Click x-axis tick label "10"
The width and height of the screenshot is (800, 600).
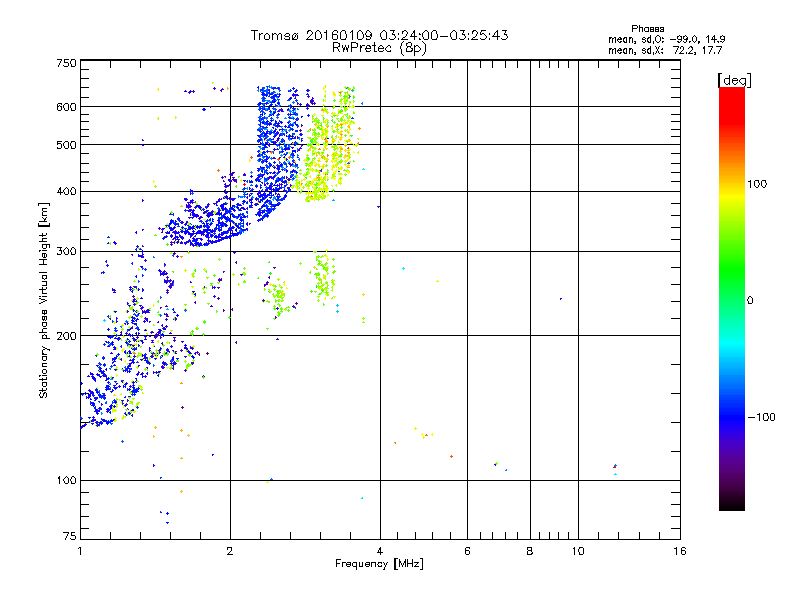(x=578, y=551)
